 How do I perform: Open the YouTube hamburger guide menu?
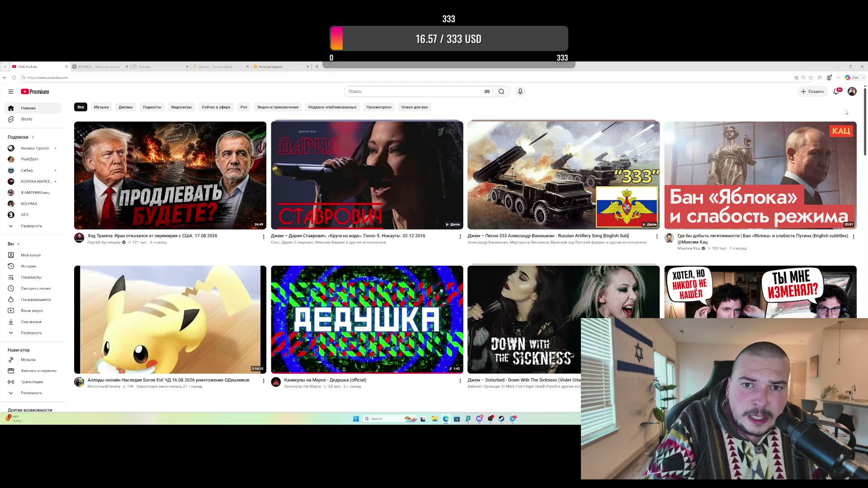point(11,92)
